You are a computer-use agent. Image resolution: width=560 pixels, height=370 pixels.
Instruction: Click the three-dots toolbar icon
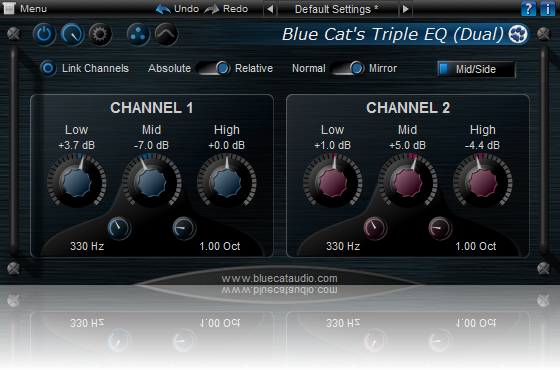click(138, 35)
